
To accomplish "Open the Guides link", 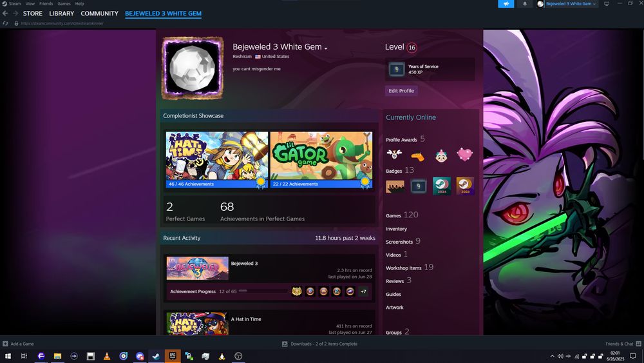I will (393, 295).
